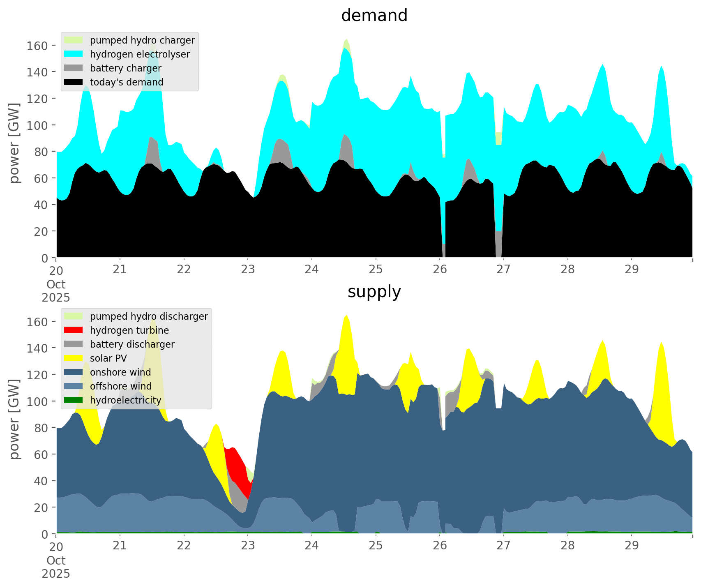Click the offshore wind legend label

pos(120,386)
